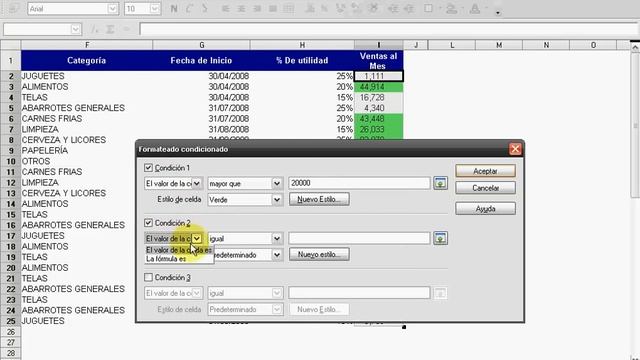Click the PAPELERÍA cell
The image size is (640, 360).
pos(78,151)
